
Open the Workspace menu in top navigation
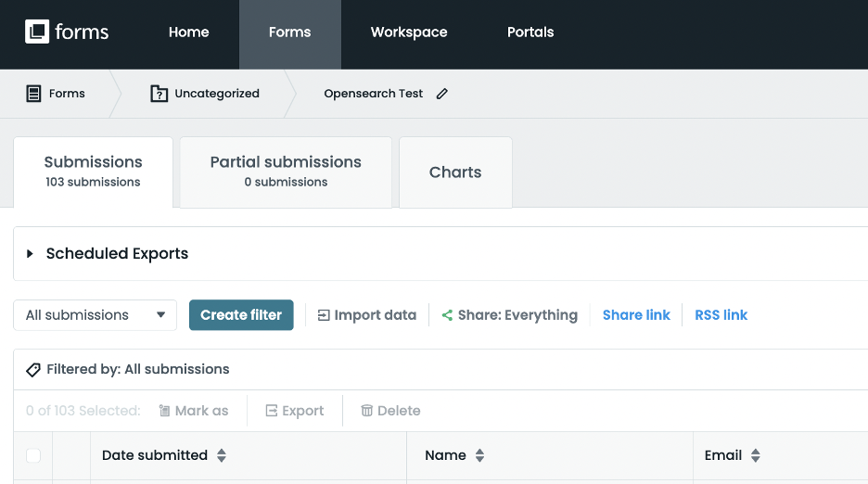pyautogui.click(x=409, y=32)
